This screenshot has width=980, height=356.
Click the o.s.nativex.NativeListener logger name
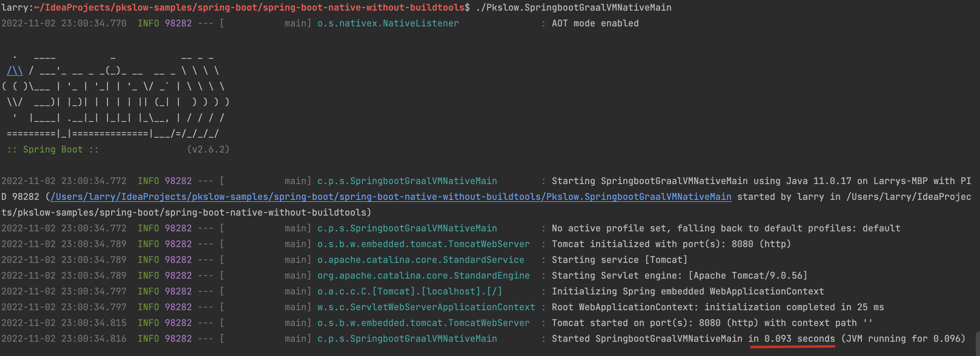388,23
